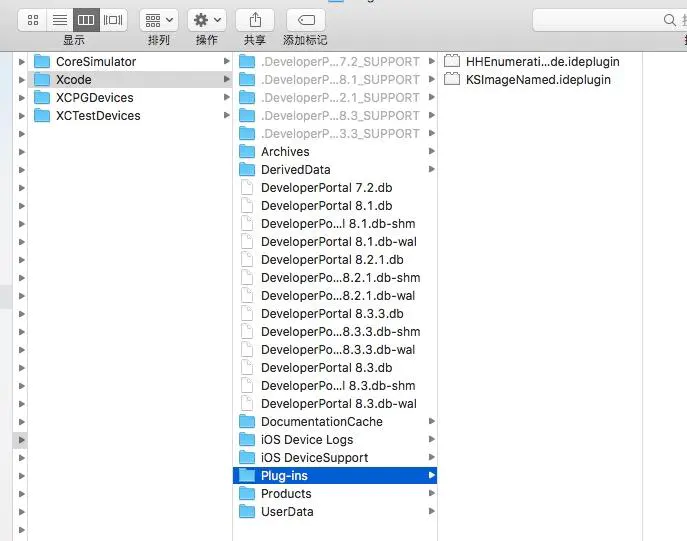Select file DeveloperPo...l 8.3.db-shm

pyautogui.click(x=335, y=385)
